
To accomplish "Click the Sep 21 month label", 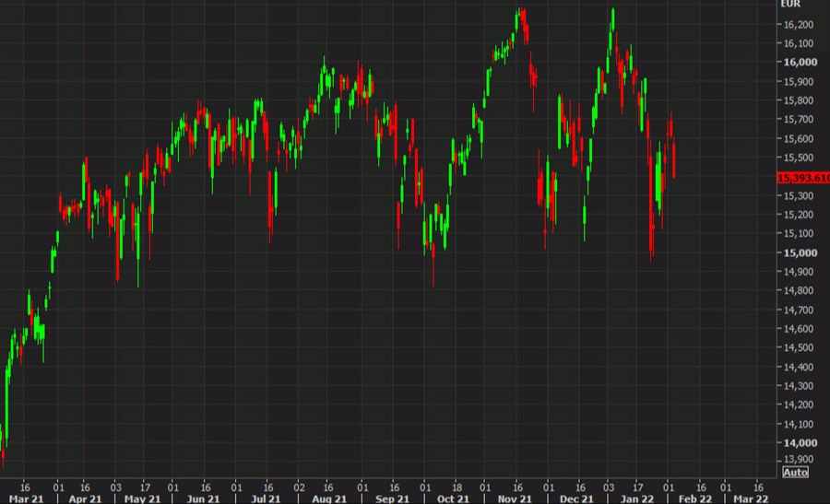I will click(x=392, y=498).
